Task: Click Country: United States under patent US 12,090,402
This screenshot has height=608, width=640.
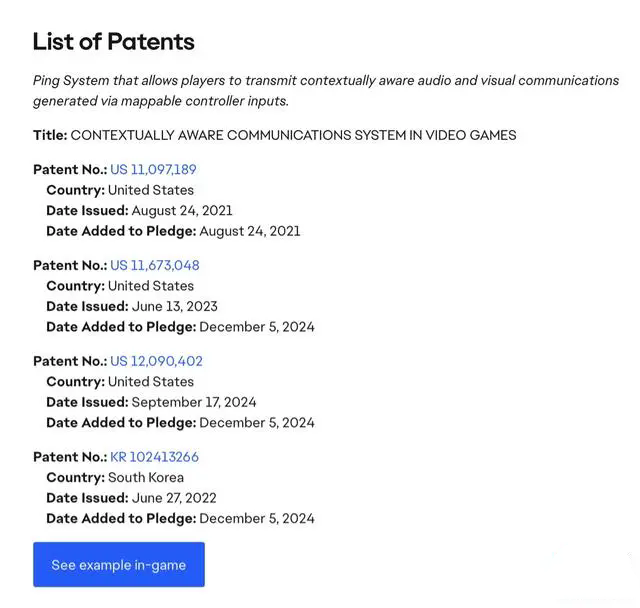Action: pyautogui.click(x=120, y=382)
